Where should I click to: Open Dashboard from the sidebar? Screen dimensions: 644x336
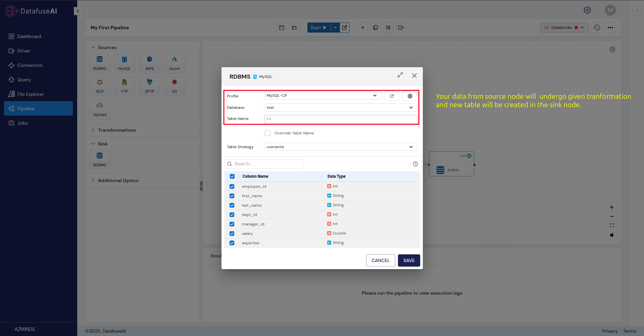tap(29, 36)
